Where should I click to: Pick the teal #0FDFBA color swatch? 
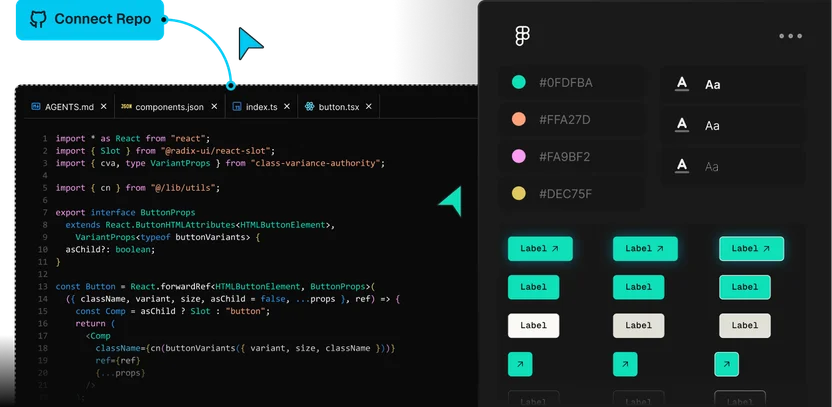[518, 82]
